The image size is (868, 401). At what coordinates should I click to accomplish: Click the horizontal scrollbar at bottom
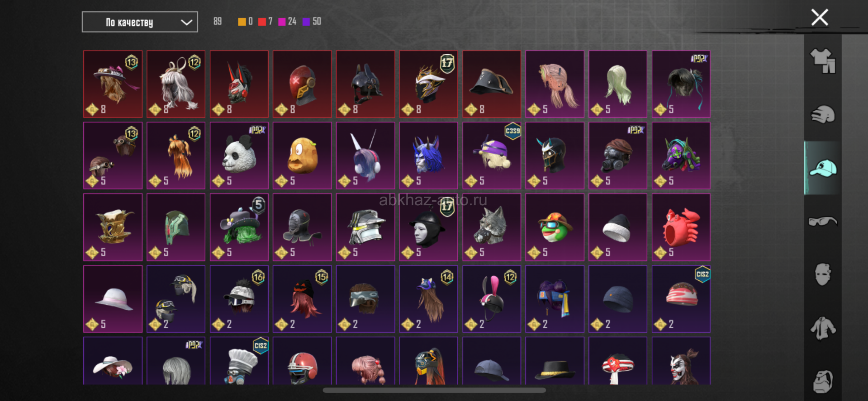click(434, 390)
